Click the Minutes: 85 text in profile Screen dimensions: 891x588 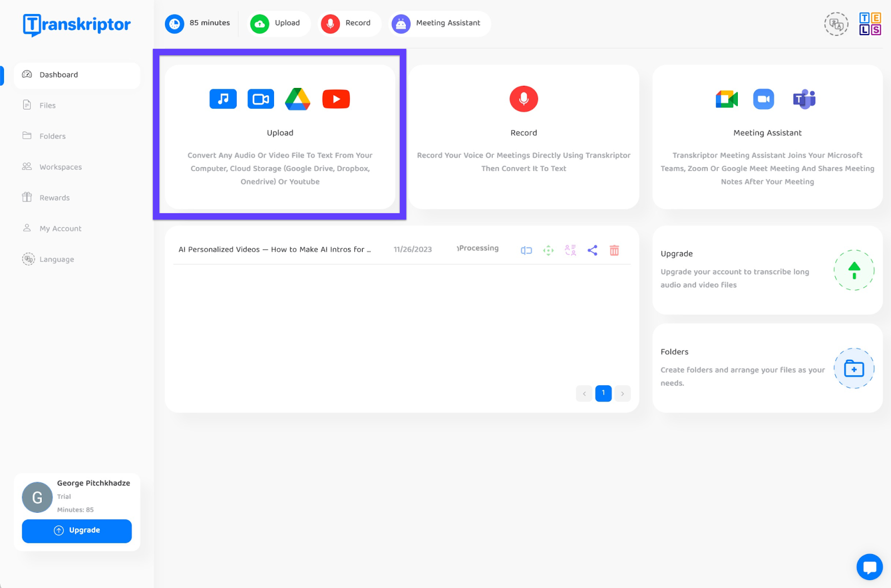[x=75, y=510]
